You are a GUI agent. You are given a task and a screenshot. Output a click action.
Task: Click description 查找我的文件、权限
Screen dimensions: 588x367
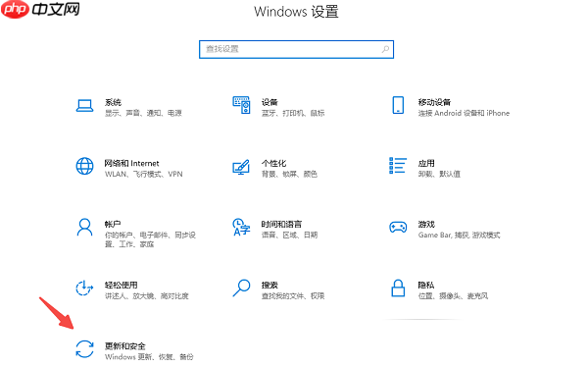(x=293, y=296)
